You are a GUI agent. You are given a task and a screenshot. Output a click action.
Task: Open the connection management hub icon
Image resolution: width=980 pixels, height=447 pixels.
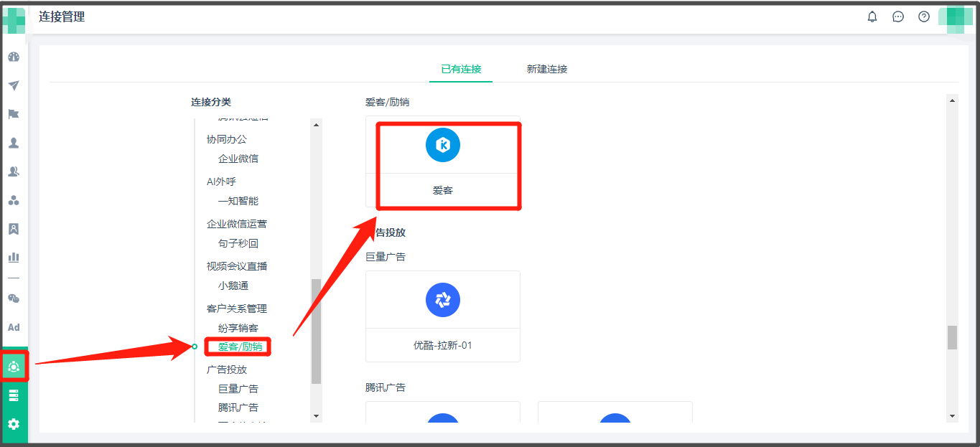pos(14,367)
